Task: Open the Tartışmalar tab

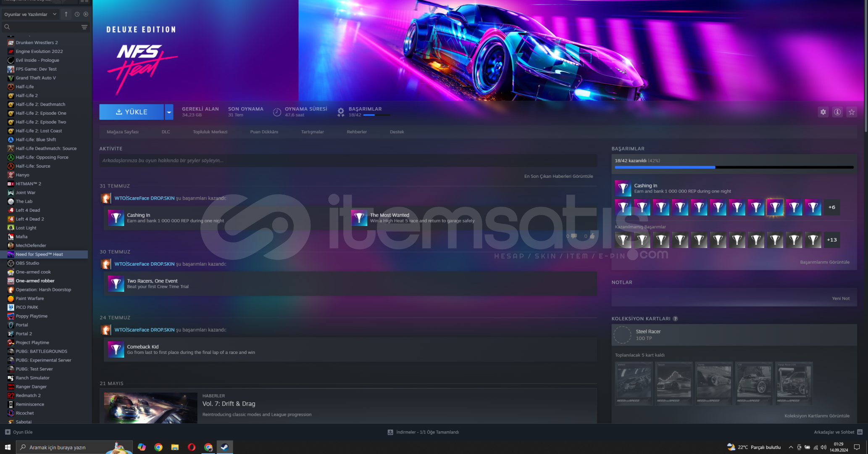Action: pos(313,132)
